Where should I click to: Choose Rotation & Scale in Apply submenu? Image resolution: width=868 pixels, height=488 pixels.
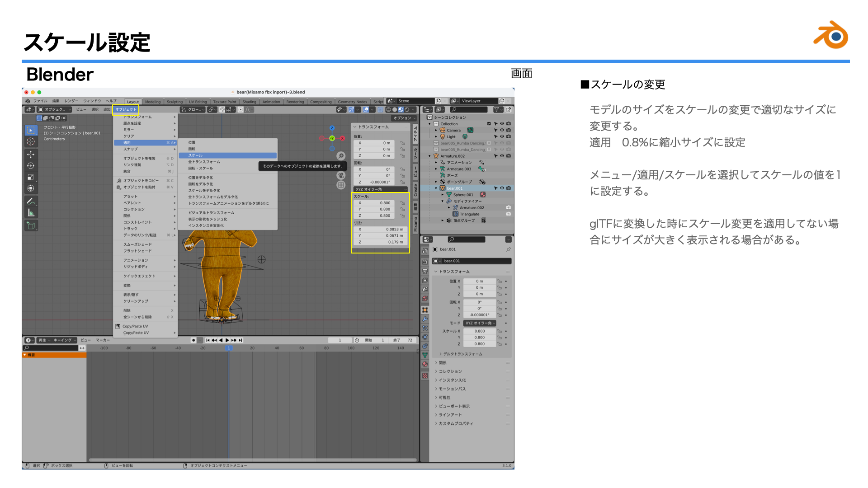[x=227, y=168]
